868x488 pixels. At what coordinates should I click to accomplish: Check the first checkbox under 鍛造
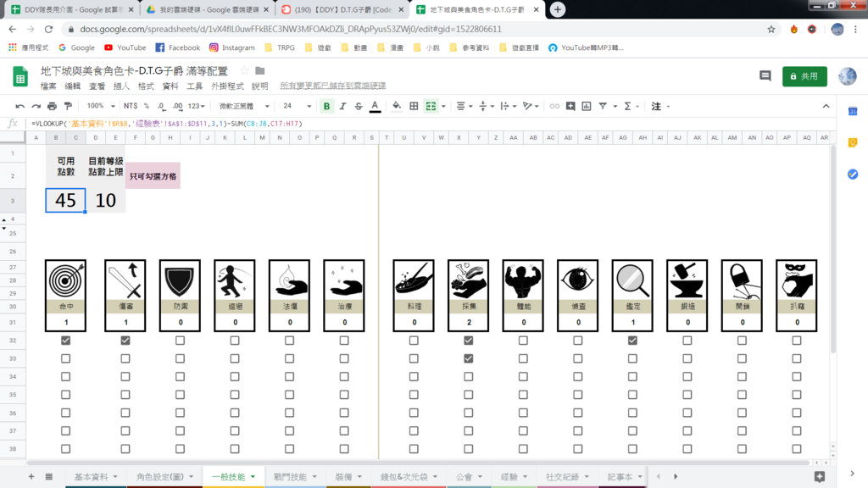[x=687, y=341]
